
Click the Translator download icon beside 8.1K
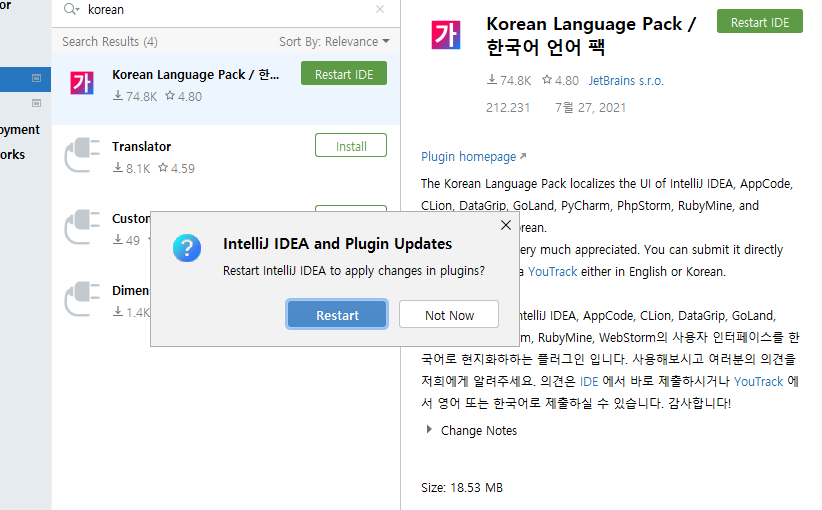(x=118, y=168)
